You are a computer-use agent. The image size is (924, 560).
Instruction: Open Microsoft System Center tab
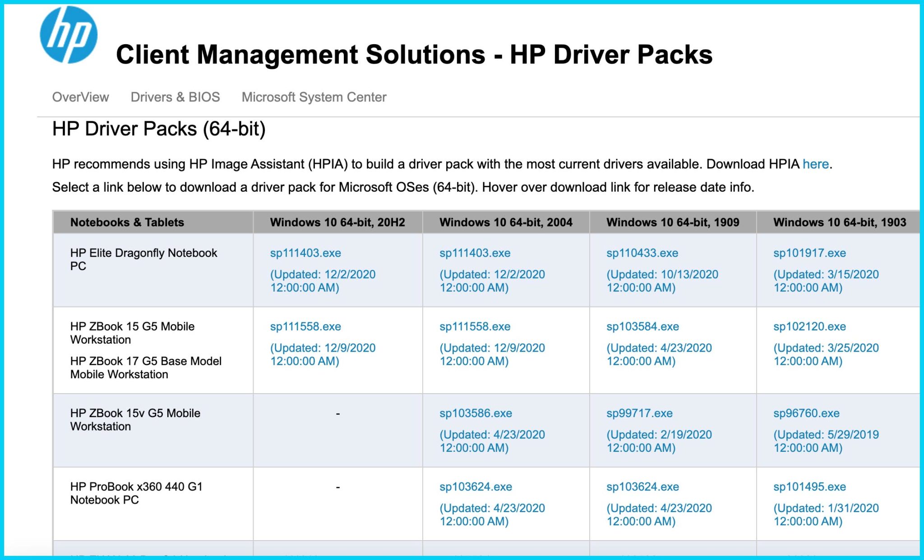pyautogui.click(x=314, y=97)
